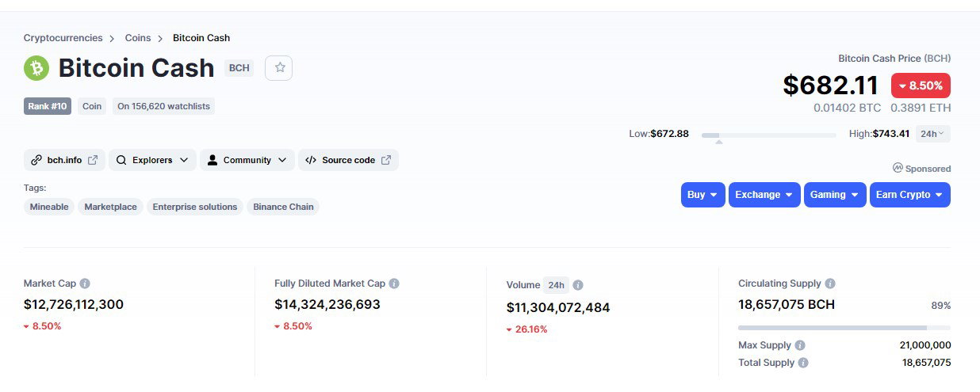Click the High $743.41 label
This screenshot has height=392, width=980.
(879, 134)
